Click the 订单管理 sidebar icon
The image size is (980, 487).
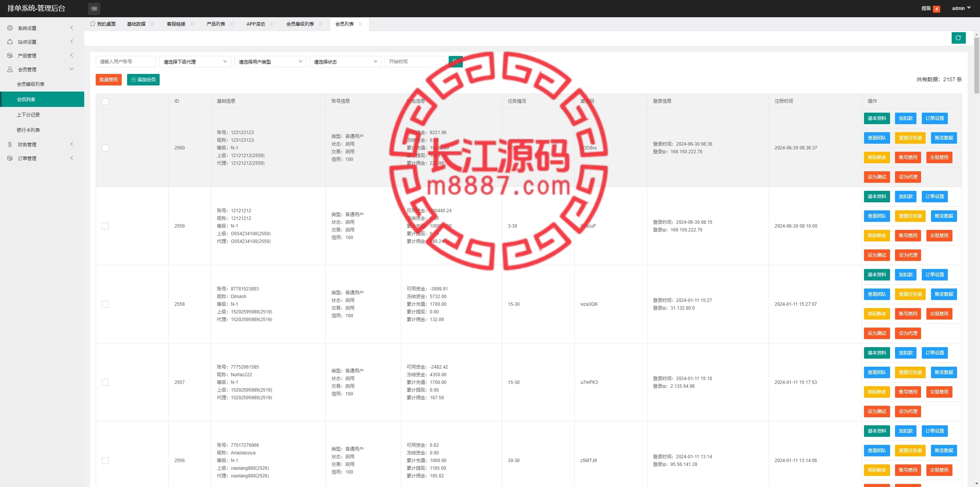(10, 158)
